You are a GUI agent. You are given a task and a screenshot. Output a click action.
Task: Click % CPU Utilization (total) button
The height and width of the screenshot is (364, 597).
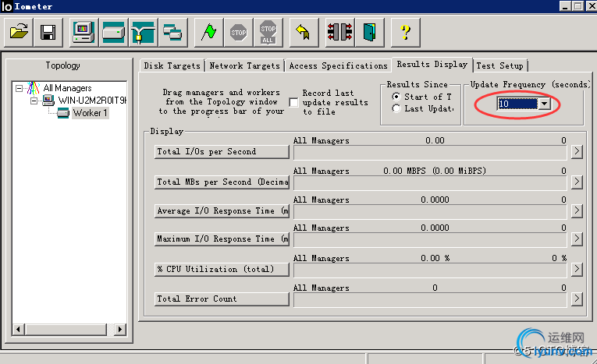pyautogui.click(x=222, y=269)
